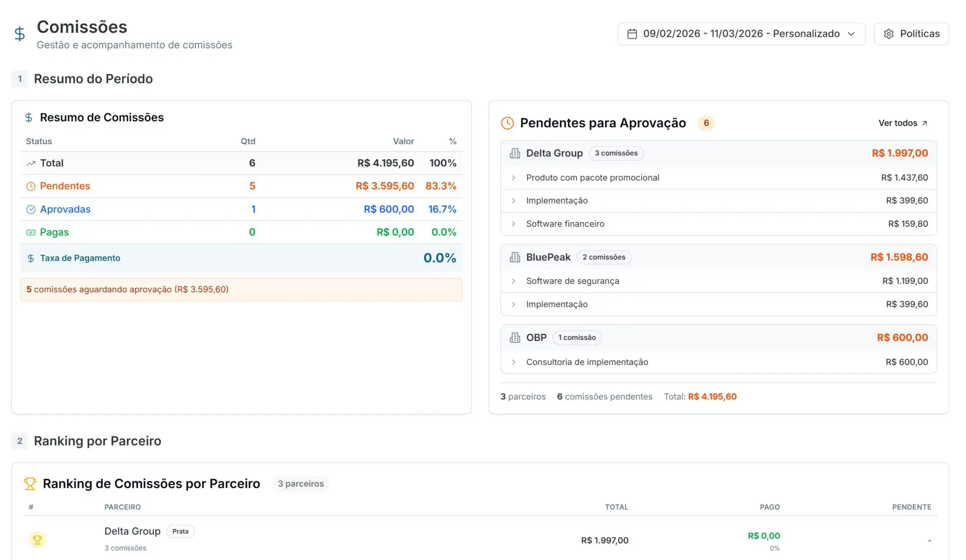
Task: Click the Prata tier badge for Delta Group
Action: point(180,531)
